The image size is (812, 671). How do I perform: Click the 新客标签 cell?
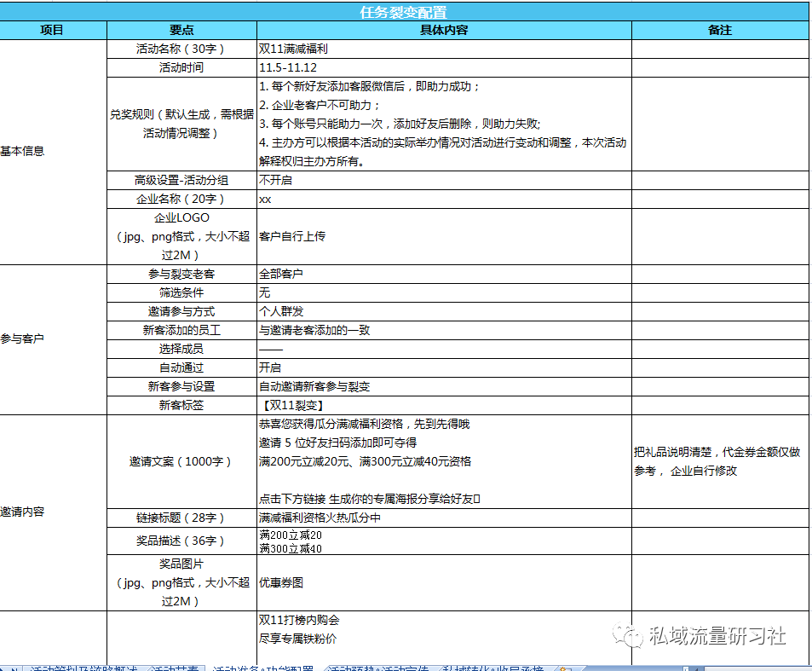pyautogui.click(x=181, y=405)
